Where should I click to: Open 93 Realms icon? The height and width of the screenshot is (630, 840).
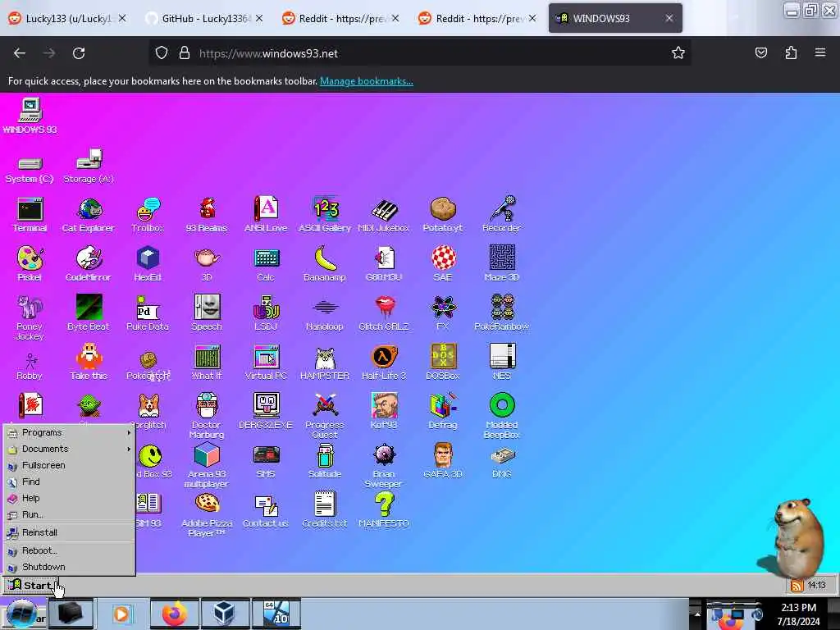[x=207, y=214]
